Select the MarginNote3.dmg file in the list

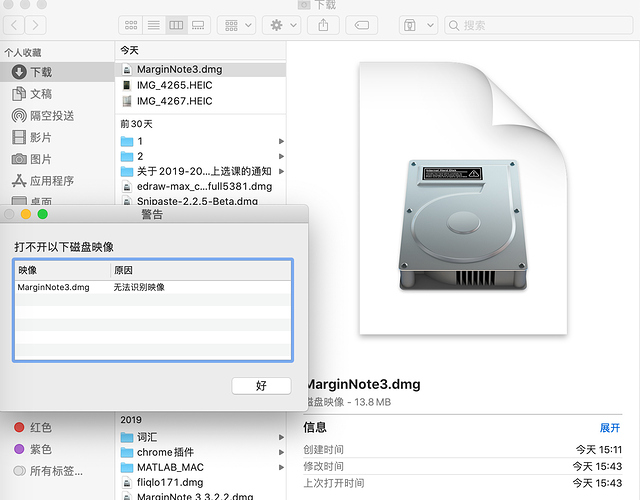tap(200, 69)
